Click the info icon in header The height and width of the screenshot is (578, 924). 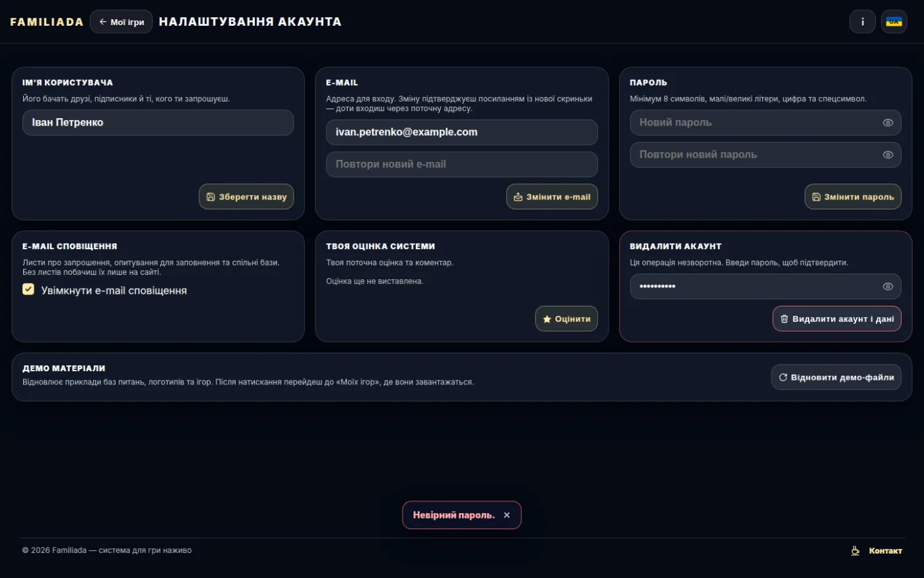pyautogui.click(x=862, y=22)
